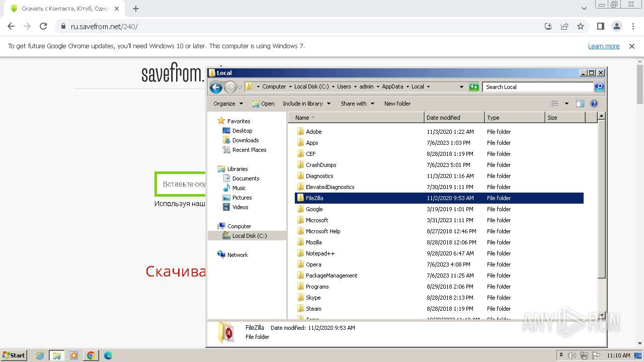Screen dimensions: 644x362
Task: Click the green refresh button in address bar
Action: pos(474,87)
